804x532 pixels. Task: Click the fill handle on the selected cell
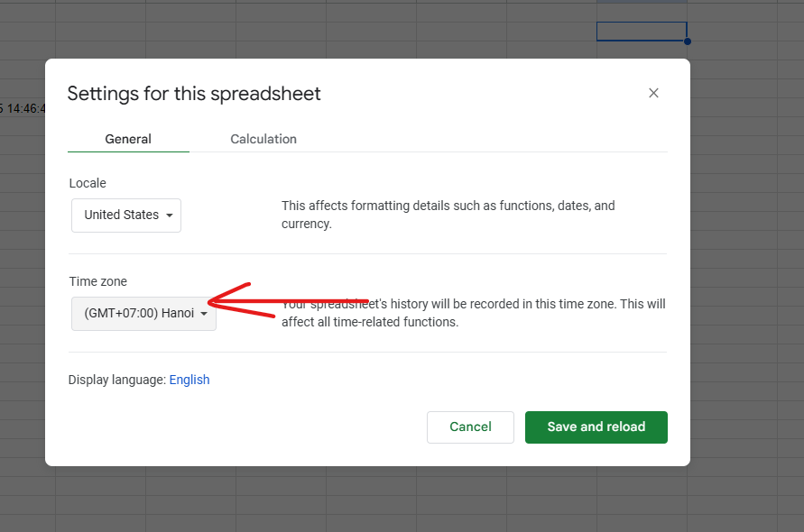(x=687, y=41)
